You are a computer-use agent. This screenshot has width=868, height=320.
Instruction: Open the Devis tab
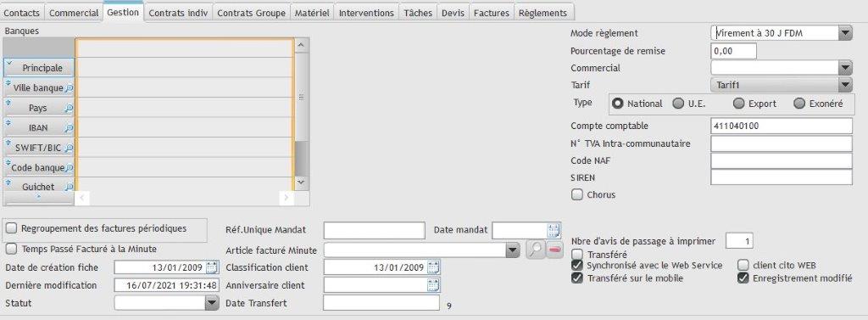(453, 13)
